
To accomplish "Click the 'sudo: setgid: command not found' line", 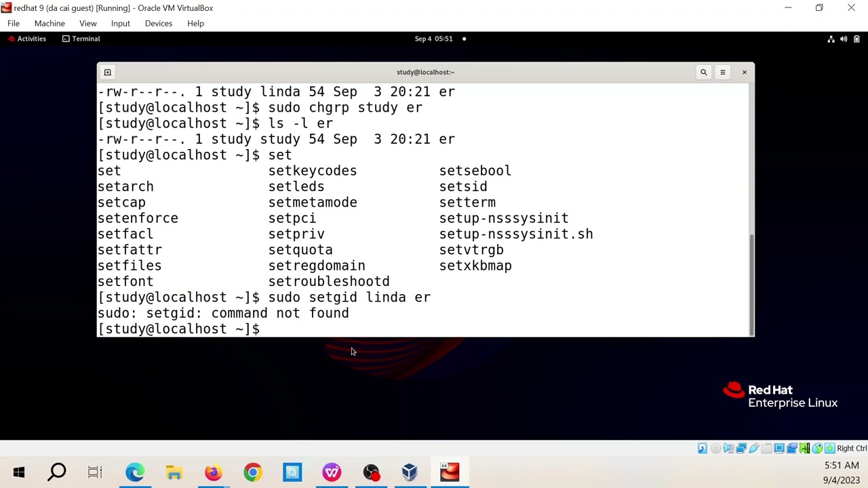I will click(x=223, y=313).
